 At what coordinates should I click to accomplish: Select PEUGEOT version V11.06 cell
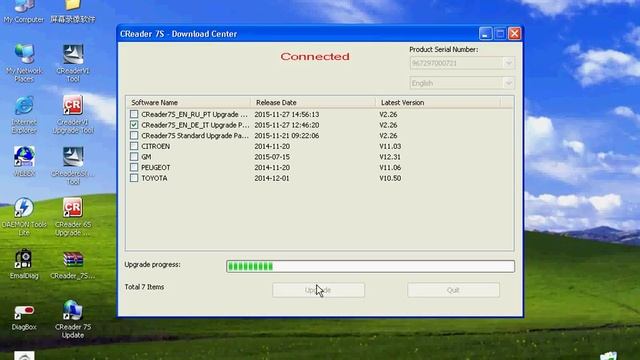pyautogui.click(x=390, y=167)
